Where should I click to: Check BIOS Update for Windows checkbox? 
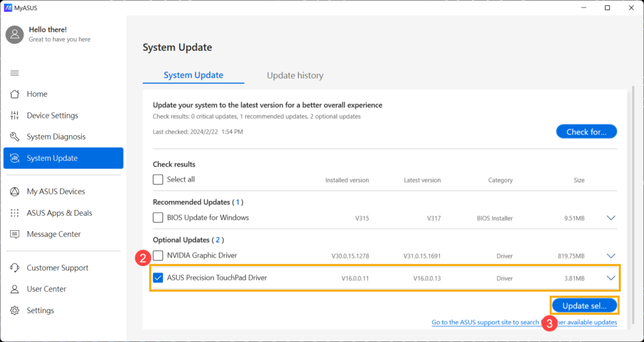coord(158,218)
